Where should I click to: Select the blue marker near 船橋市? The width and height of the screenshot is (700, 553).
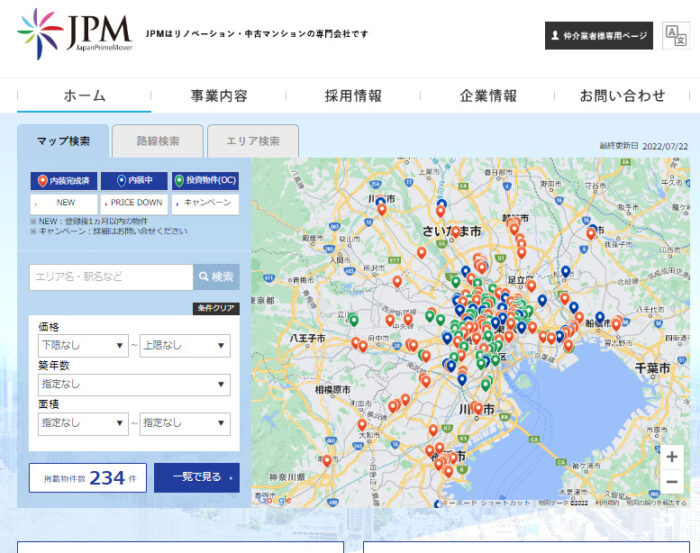click(x=600, y=317)
